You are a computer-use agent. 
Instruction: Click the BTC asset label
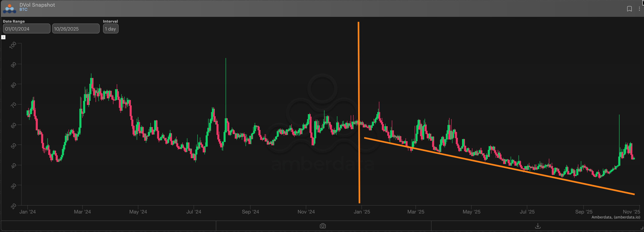pyautogui.click(x=23, y=10)
